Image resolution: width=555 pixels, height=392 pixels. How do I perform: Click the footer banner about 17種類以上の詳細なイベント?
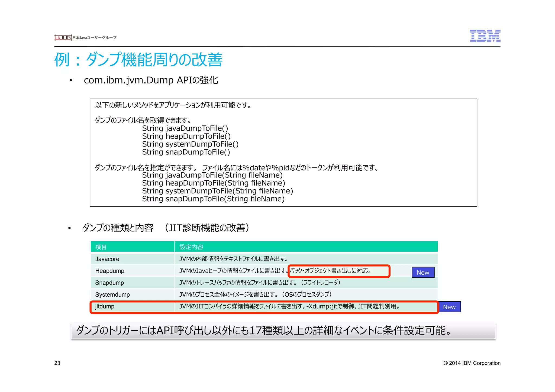pyautogui.click(x=283, y=331)
